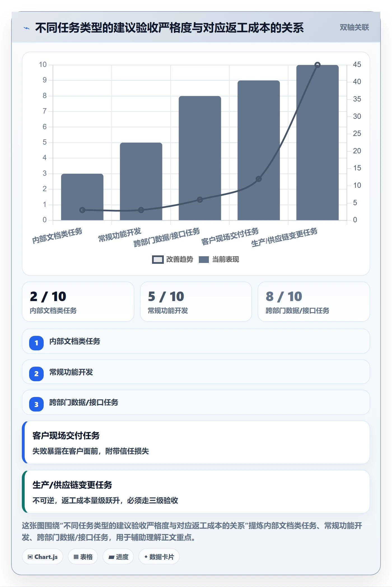392x587 pixels.
Task: Click the 生产/供应链变更任务 bar in chart
Action: (x=318, y=142)
